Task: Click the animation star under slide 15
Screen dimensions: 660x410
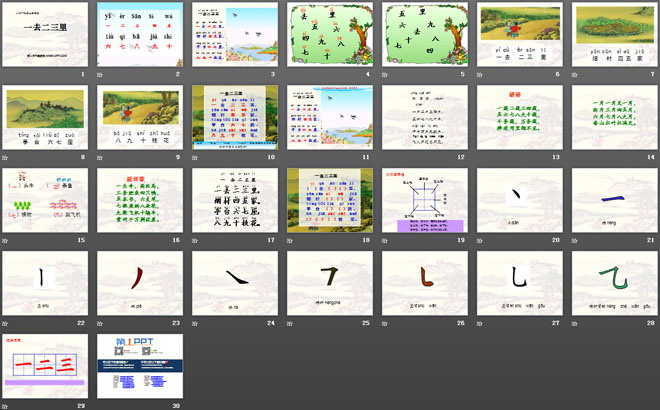Action: (5, 240)
